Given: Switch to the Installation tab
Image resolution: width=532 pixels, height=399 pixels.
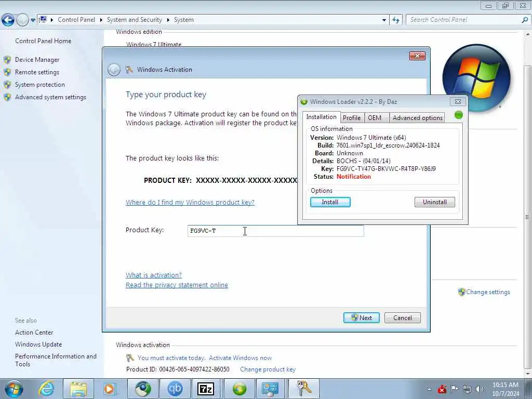Looking at the screenshot, I should pos(321,117).
